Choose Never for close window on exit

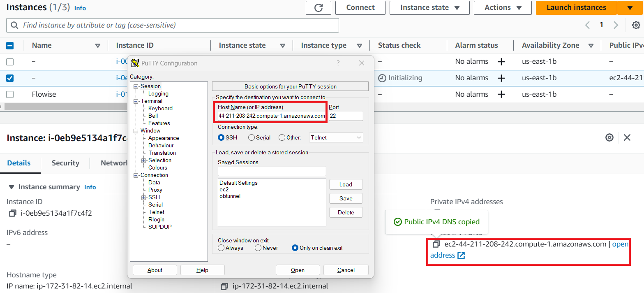[x=258, y=248]
